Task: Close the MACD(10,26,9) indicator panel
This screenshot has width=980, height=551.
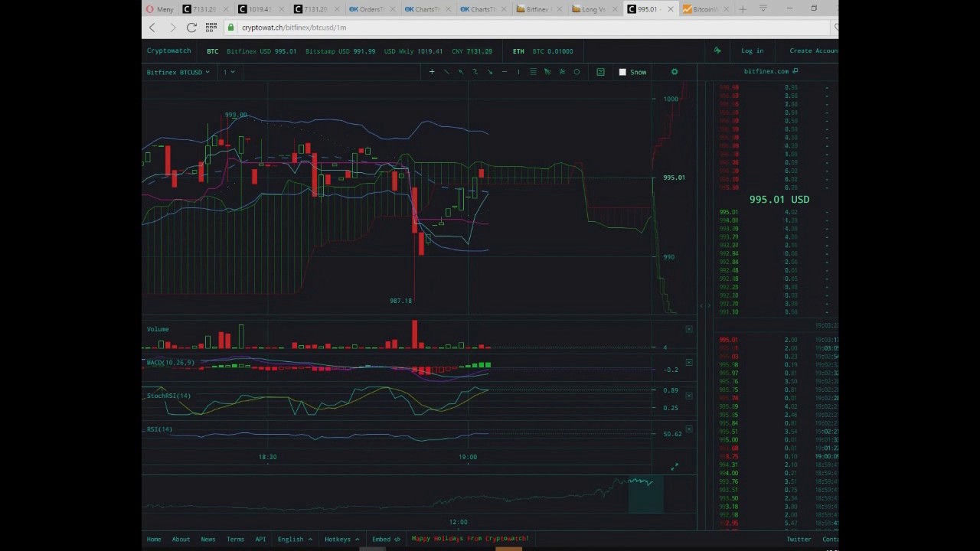Action: click(x=689, y=362)
